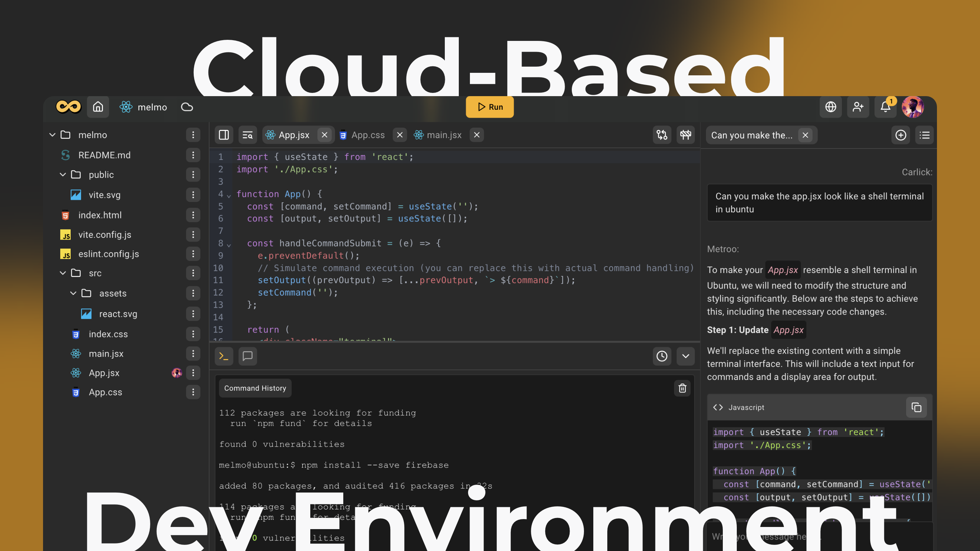Open options menu for main.jsx file
980x551 pixels.
click(x=193, y=353)
